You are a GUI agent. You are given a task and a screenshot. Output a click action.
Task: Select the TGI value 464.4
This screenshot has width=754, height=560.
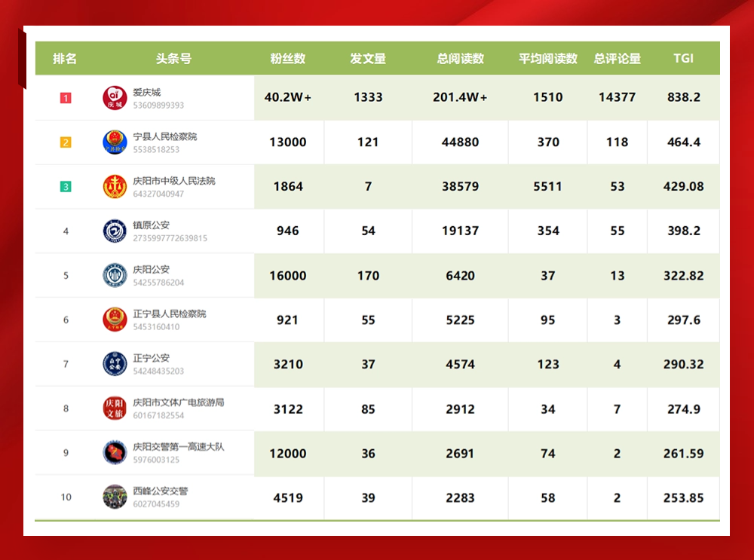(x=683, y=142)
